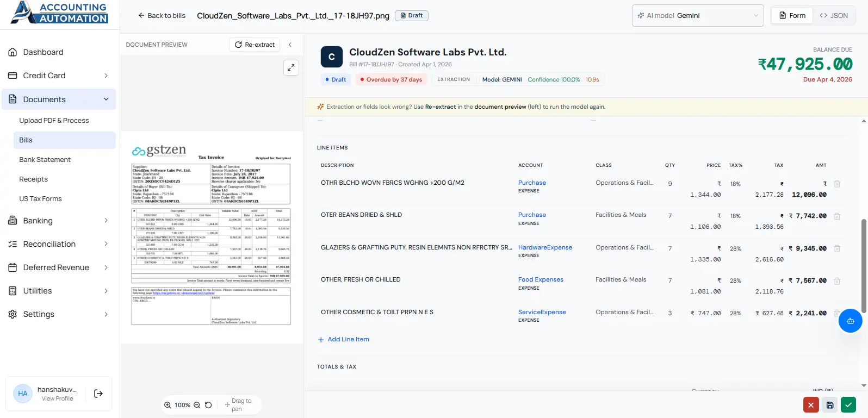Expand Deferred Revenue section

tap(59, 267)
